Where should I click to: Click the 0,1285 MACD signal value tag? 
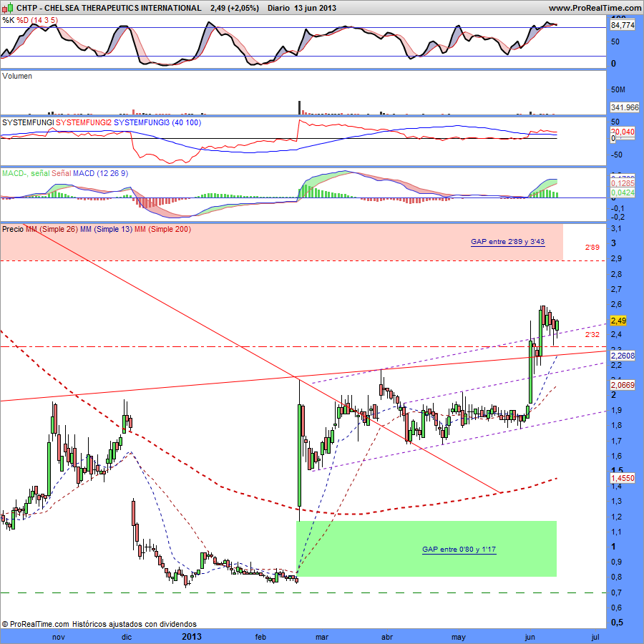(623, 183)
